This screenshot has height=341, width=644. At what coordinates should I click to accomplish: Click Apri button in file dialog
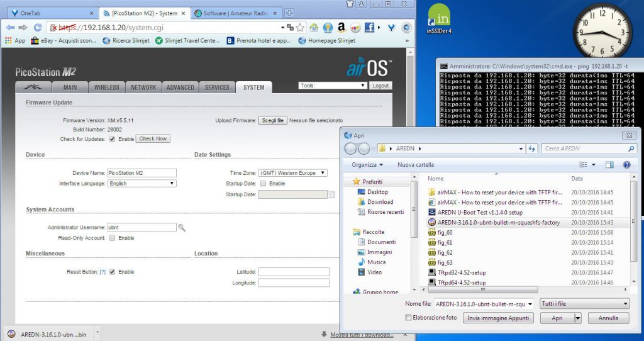coord(557,318)
